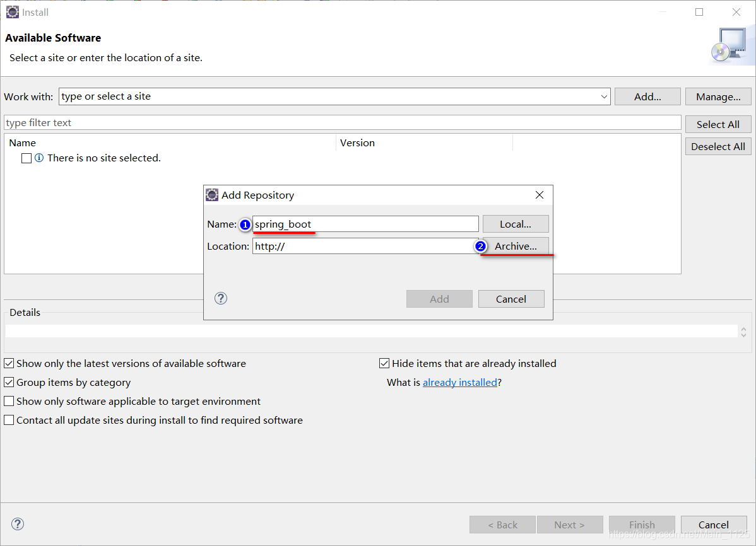Screen dimensions: 756x546
Task: Click the 'Details' section label
Action: pos(25,312)
